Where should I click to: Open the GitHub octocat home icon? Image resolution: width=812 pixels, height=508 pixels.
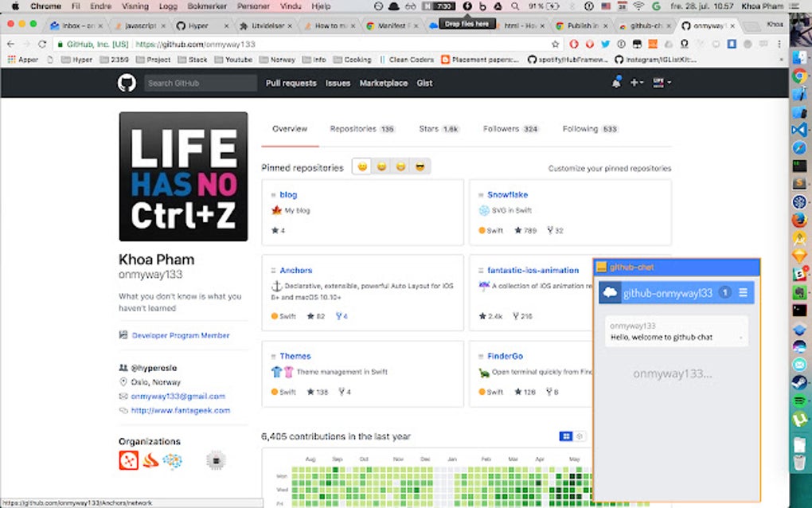(x=126, y=83)
